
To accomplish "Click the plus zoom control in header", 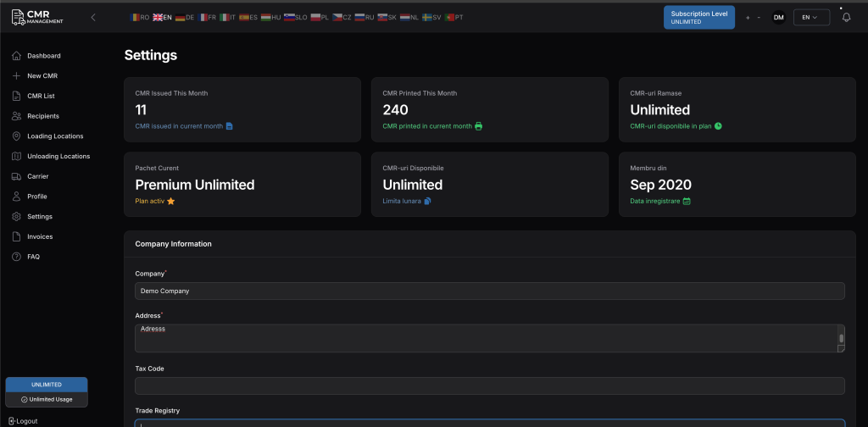I will tap(748, 18).
